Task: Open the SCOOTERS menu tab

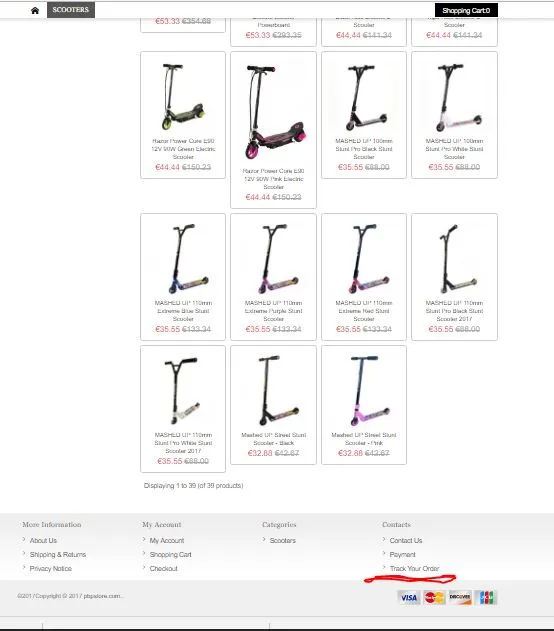Action: (71, 10)
